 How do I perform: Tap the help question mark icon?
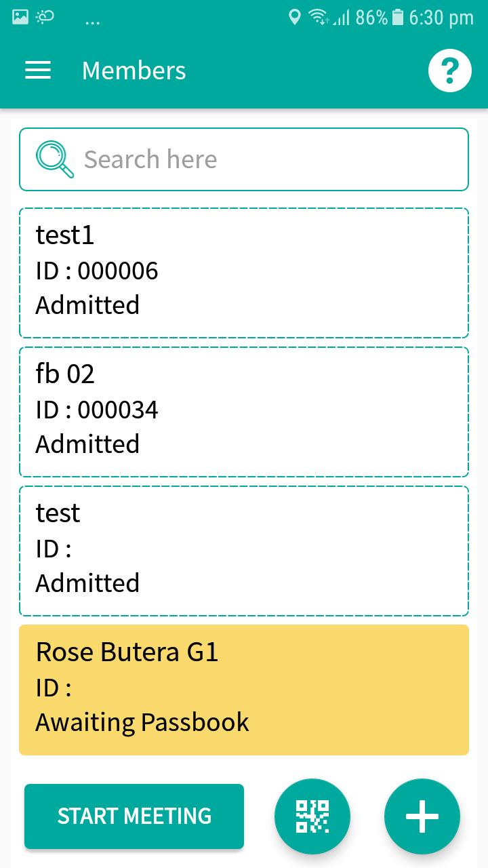[x=450, y=71]
